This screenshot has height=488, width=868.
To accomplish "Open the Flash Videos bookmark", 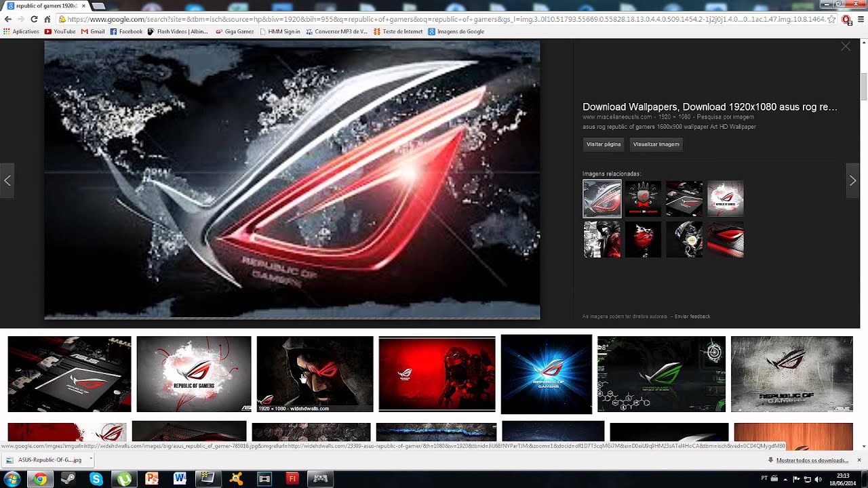I will point(178,31).
